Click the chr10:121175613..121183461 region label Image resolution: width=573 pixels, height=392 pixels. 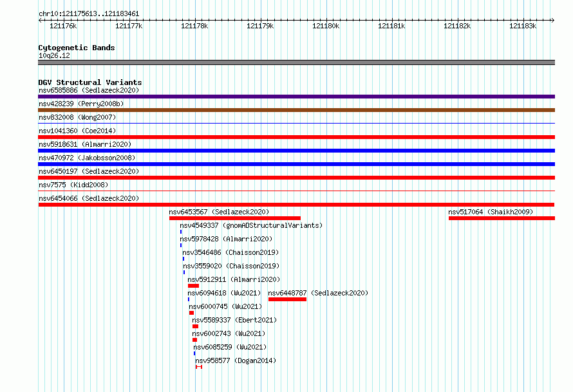point(89,14)
